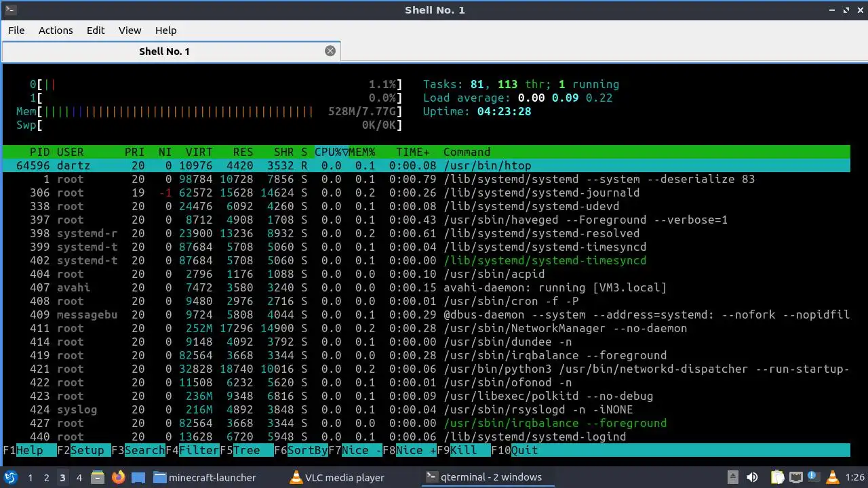This screenshot has height=488, width=868.
Task: Click the show desktop panel icon
Action: click(138, 477)
